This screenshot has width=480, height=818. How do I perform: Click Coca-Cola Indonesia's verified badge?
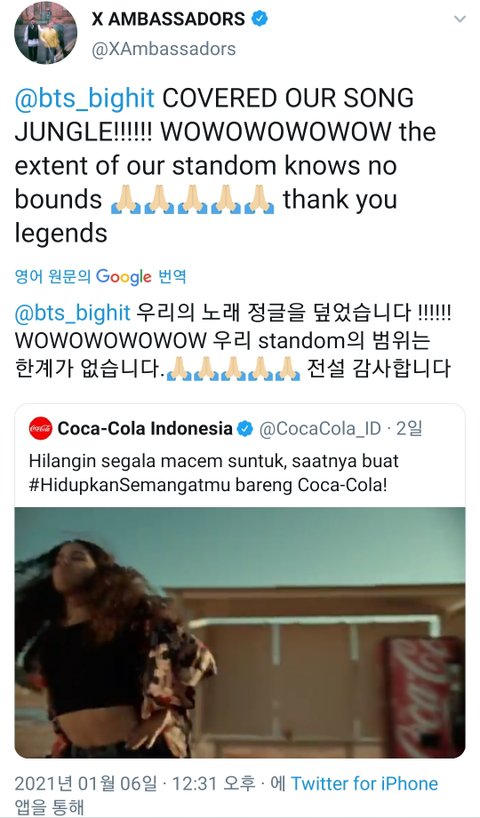coord(245,429)
